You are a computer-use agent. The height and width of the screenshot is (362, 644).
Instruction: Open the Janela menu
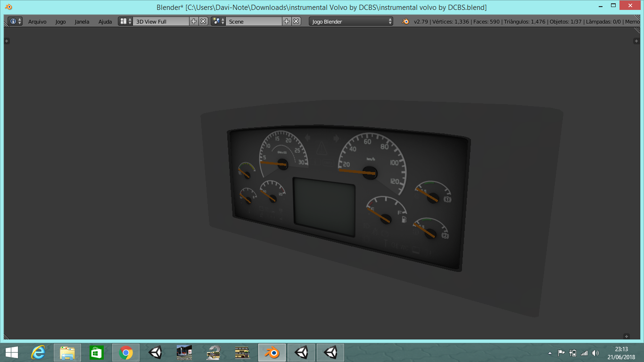[82, 22]
